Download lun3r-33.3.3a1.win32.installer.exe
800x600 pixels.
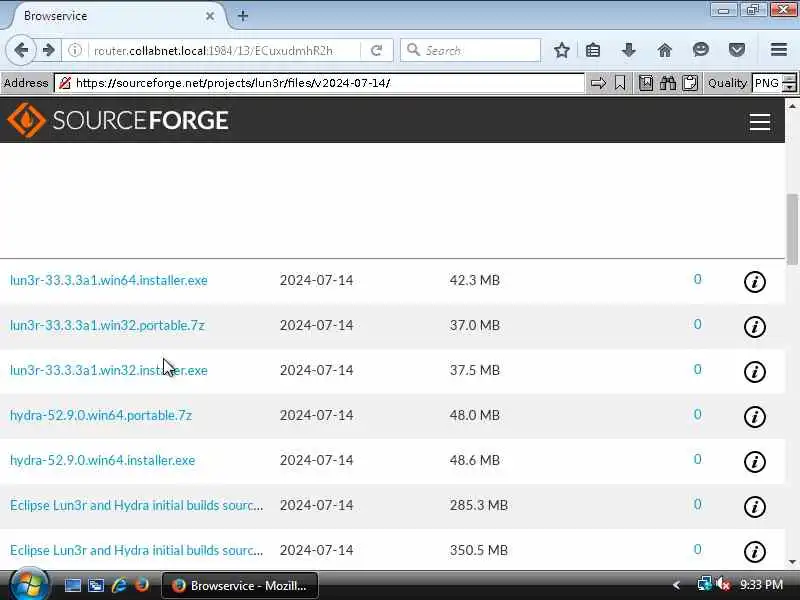(x=109, y=370)
